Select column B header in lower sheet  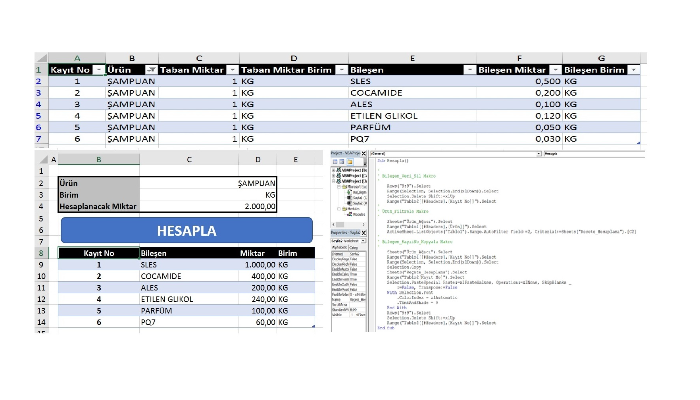99,159
